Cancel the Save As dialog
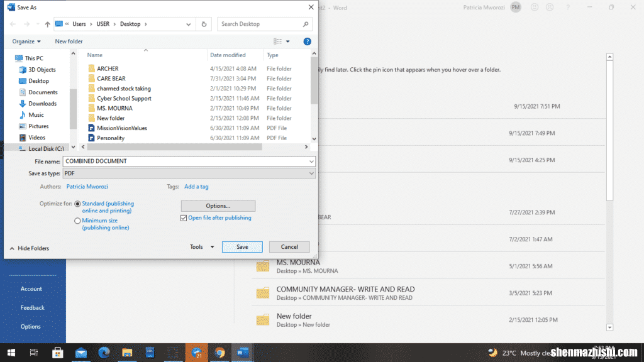 [x=289, y=247]
